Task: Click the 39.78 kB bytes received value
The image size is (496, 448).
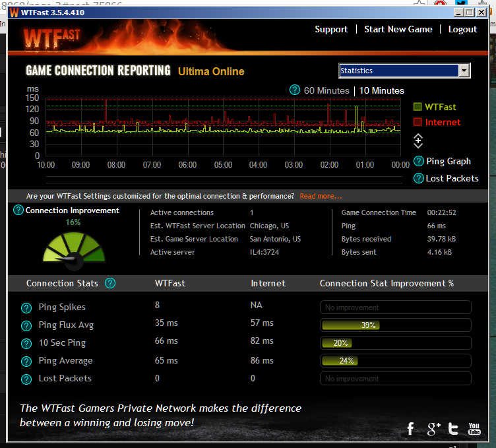Action: point(441,239)
